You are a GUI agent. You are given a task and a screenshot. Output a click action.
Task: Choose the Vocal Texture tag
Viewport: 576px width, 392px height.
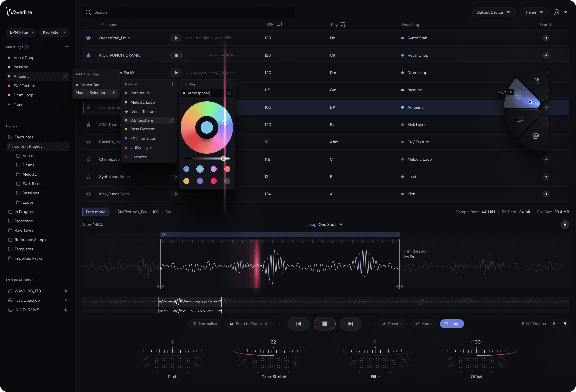click(143, 112)
